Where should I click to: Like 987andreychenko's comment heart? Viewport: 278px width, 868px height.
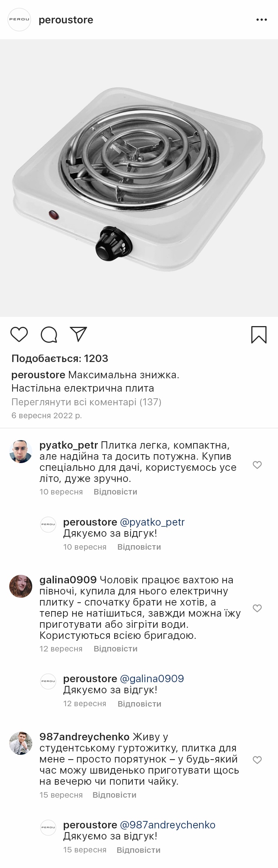tap(257, 760)
